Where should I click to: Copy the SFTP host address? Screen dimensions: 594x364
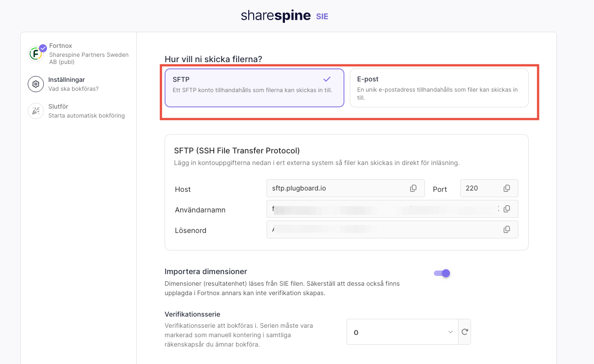pyautogui.click(x=413, y=188)
